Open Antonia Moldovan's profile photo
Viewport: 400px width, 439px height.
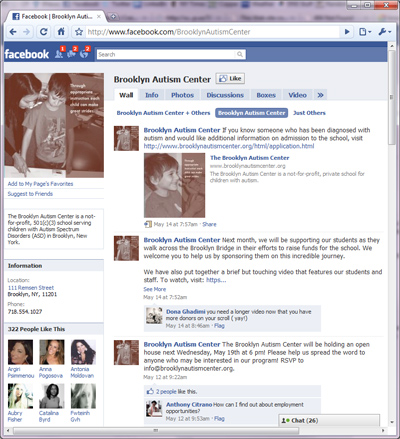(x=83, y=352)
